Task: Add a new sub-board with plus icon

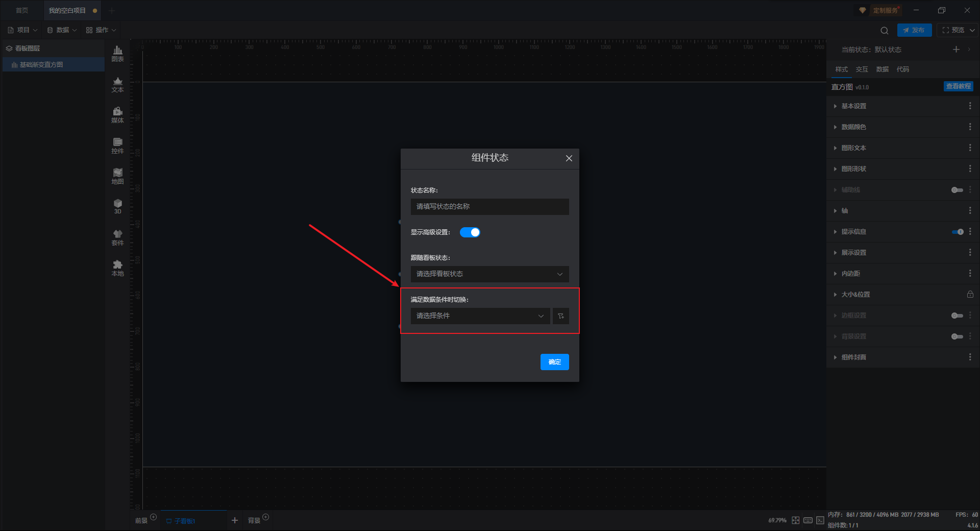Action: (x=235, y=520)
